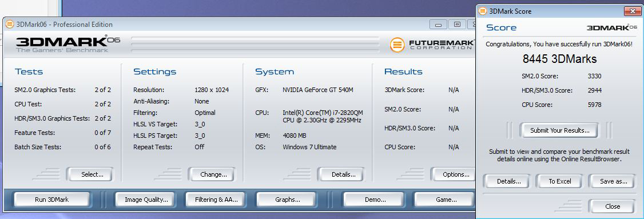This screenshot has height=219, width=644.
Task: Click the Score heading in score window
Action: coord(501,27)
